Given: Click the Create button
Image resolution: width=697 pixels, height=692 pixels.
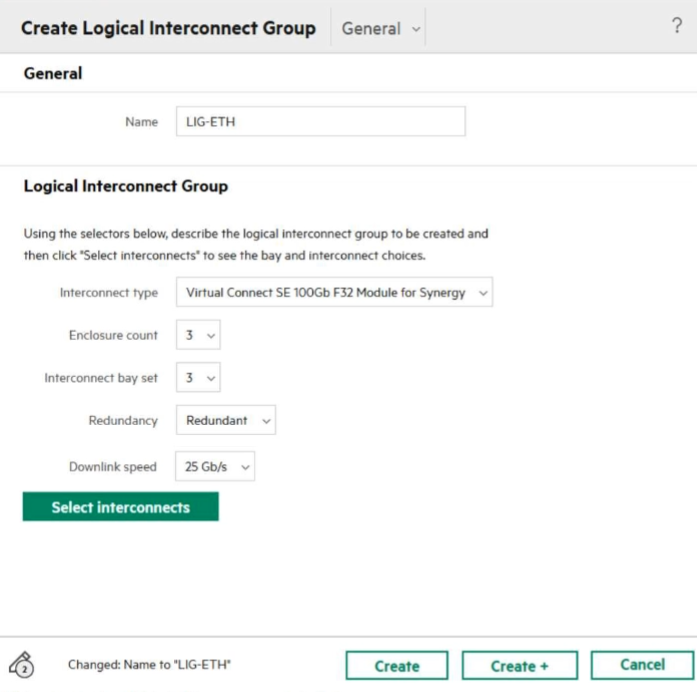Looking at the screenshot, I should (x=397, y=666).
